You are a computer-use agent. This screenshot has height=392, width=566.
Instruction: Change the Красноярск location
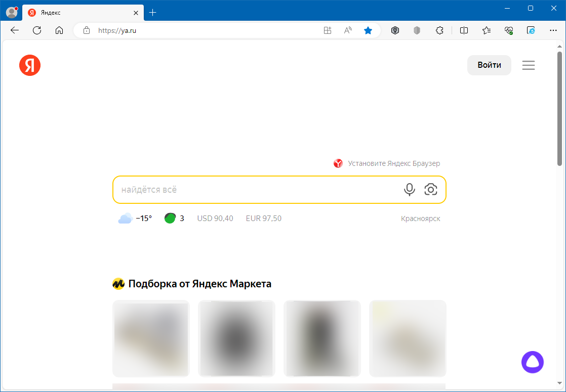421,219
